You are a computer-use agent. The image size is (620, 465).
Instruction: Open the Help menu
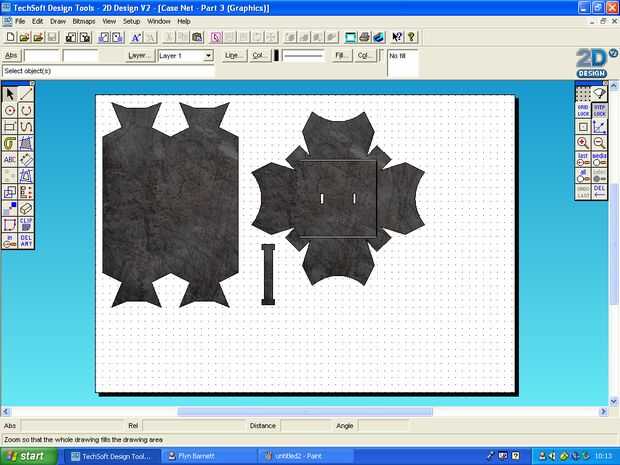tap(183, 21)
